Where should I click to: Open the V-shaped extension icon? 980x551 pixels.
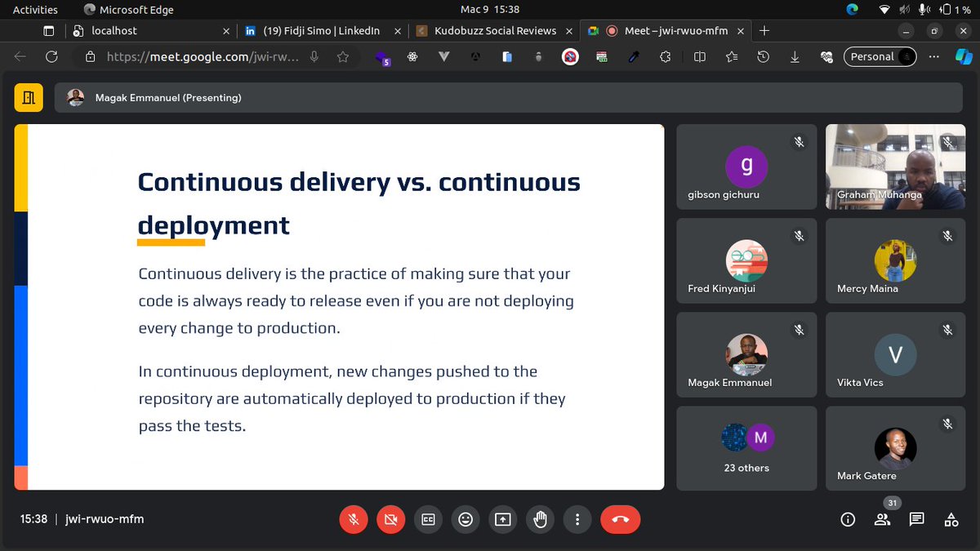(445, 57)
